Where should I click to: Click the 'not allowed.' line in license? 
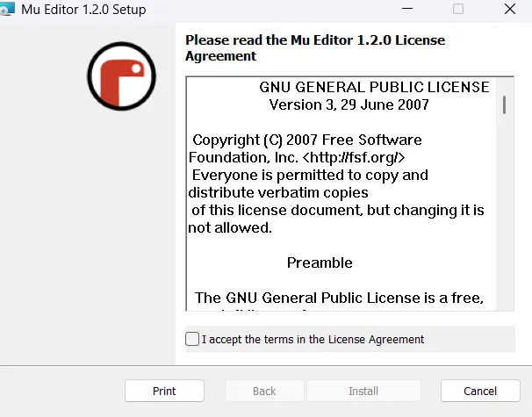pyautogui.click(x=230, y=227)
